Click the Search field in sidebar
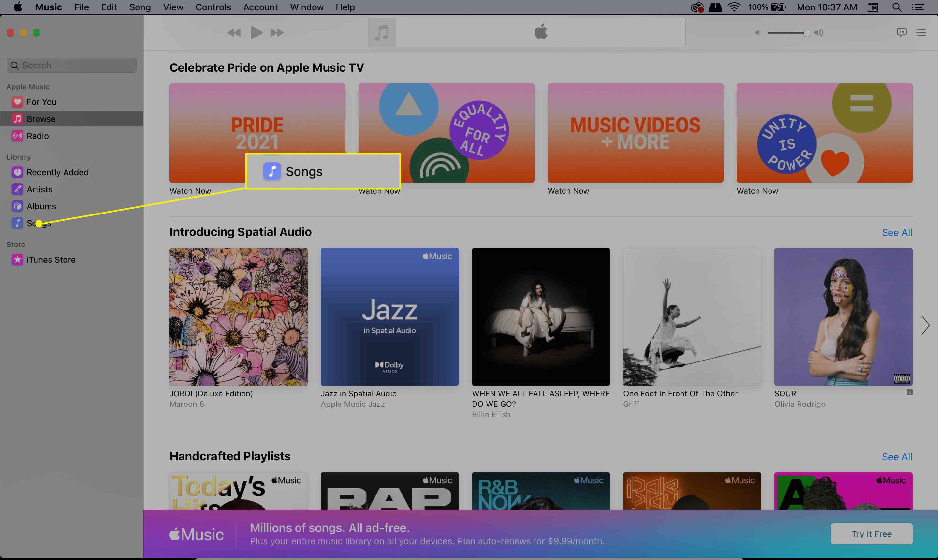The width and height of the screenshot is (938, 560). pyautogui.click(x=72, y=65)
